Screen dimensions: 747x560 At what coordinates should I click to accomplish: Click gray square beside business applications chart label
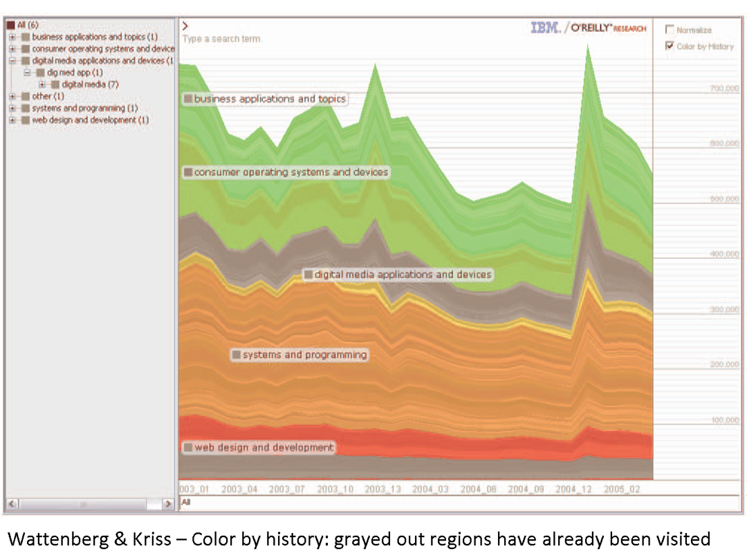pos(188,99)
